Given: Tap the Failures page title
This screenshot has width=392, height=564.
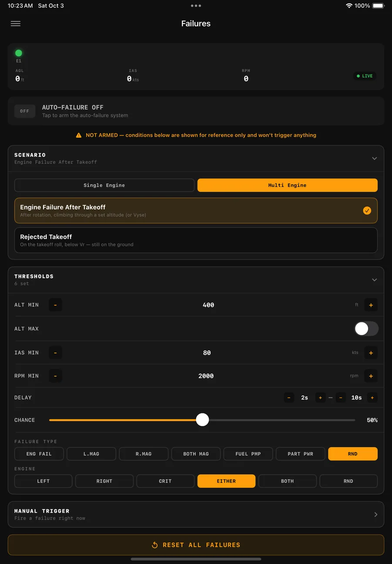Looking at the screenshot, I should (196, 24).
